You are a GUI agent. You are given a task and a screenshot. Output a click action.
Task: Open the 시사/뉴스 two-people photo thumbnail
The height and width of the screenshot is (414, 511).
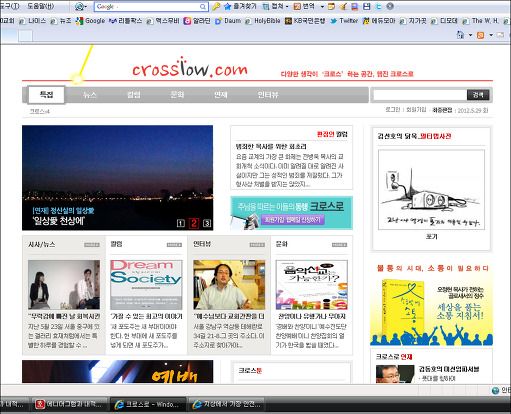pyautogui.click(x=64, y=285)
